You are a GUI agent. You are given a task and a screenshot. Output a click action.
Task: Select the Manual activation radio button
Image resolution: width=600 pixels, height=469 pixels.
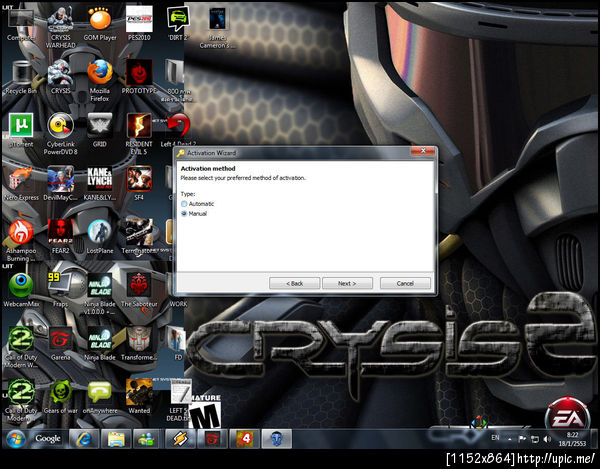(x=184, y=213)
